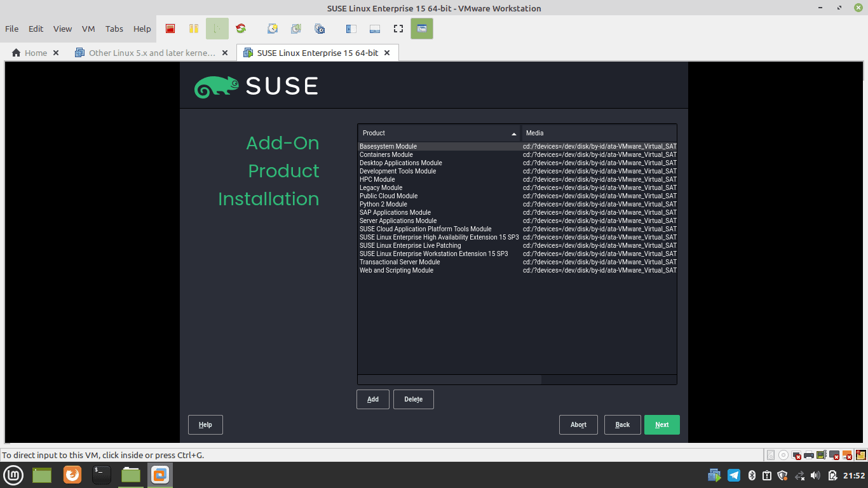Select Web and Scripting Module row

(x=517, y=270)
